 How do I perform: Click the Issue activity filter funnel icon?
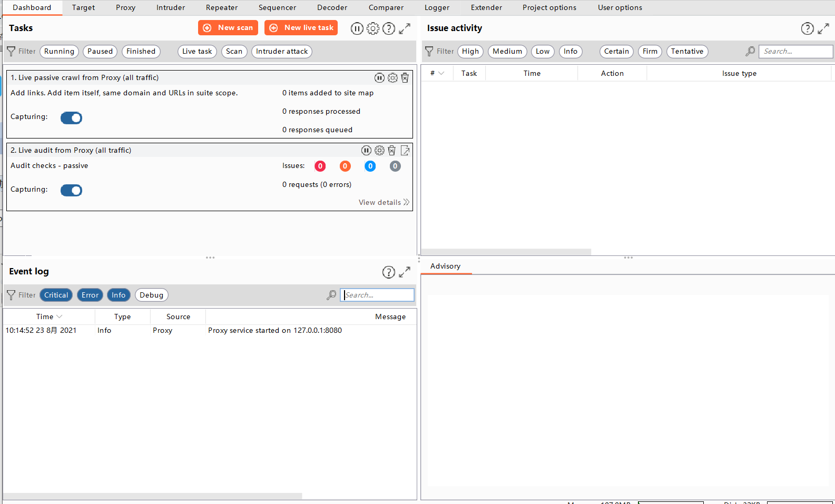(429, 52)
